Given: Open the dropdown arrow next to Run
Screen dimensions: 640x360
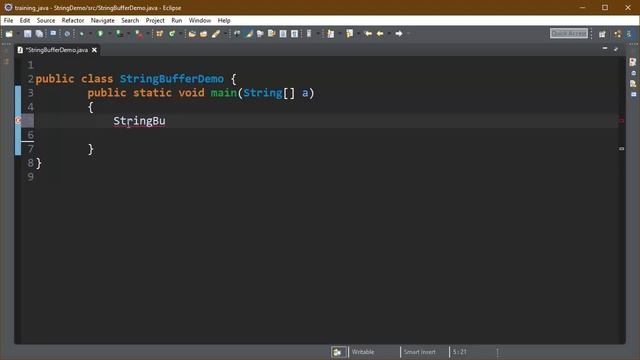Looking at the screenshot, I should 109,34.
